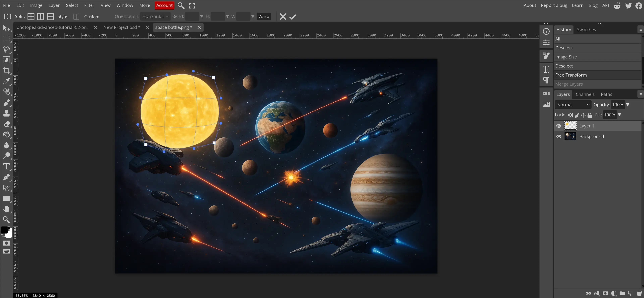Toggle lock all padlock icon
Screen dimensions: 644x298
pyautogui.click(x=589, y=115)
